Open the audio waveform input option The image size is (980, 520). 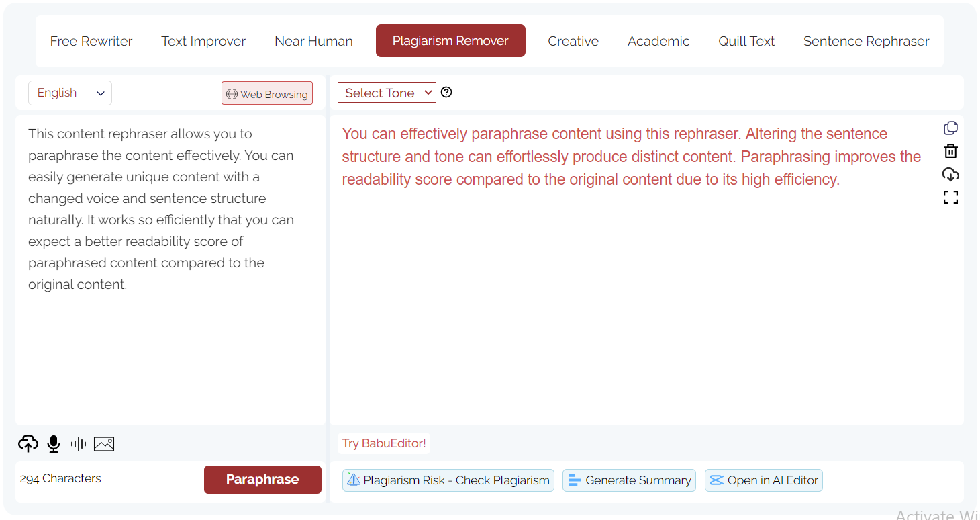tap(78, 443)
